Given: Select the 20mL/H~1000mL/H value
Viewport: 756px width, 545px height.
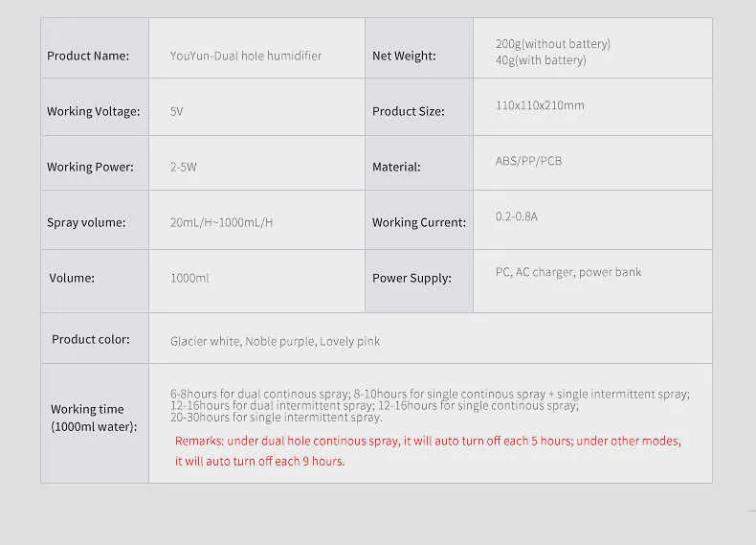Looking at the screenshot, I should point(221,222).
